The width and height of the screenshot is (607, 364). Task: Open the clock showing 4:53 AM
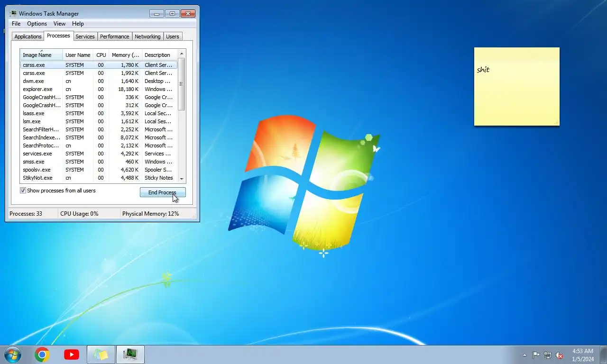(x=583, y=355)
